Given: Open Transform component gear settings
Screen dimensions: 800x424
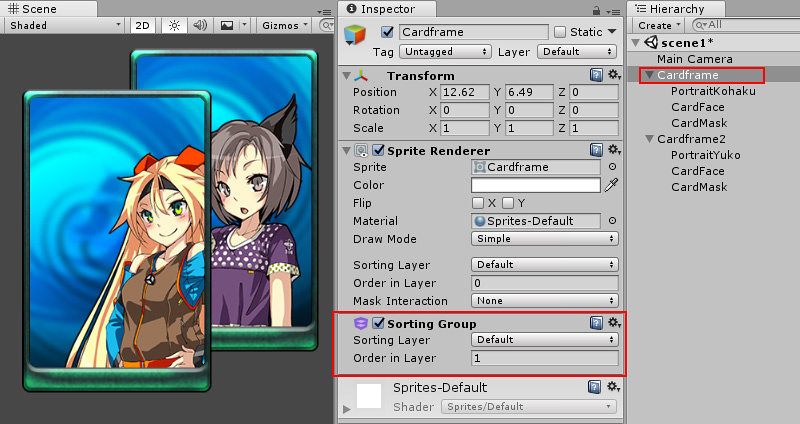Looking at the screenshot, I should [614, 76].
